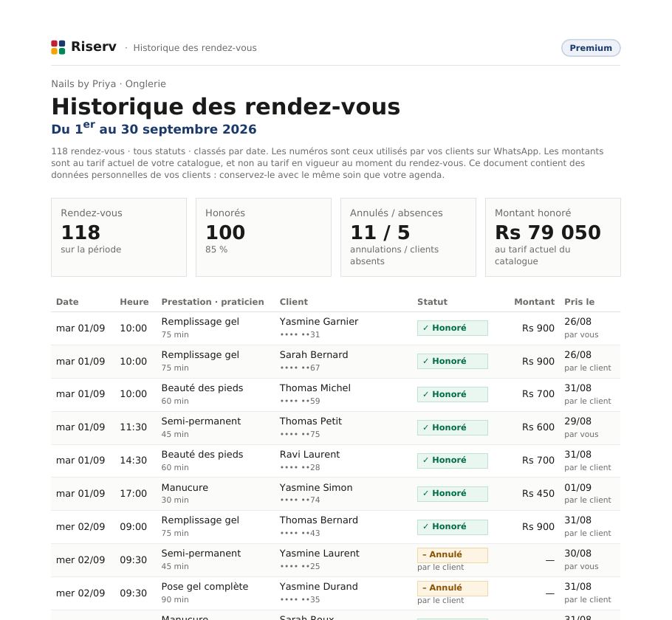The width and height of the screenshot is (672, 620).
Task: Click Thomas Bernard's Honoré status badge
Action: 452,527
